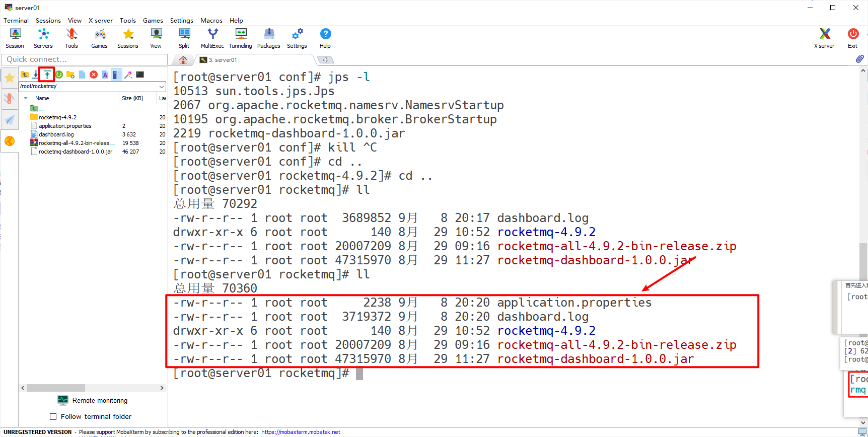The height and width of the screenshot is (437, 868).
Task: Click the Exit power icon
Action: coord(853,38)
